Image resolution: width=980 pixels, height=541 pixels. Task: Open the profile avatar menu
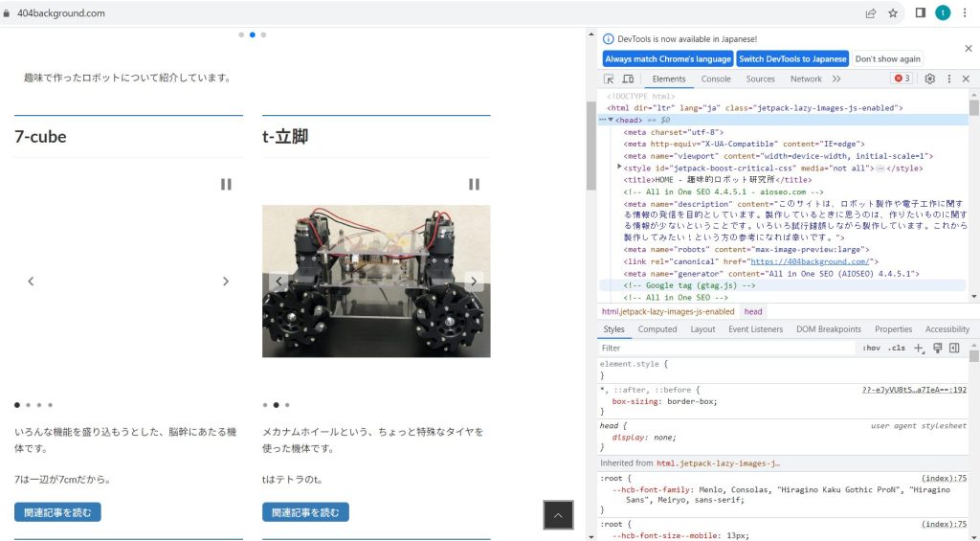click(943, 12)
